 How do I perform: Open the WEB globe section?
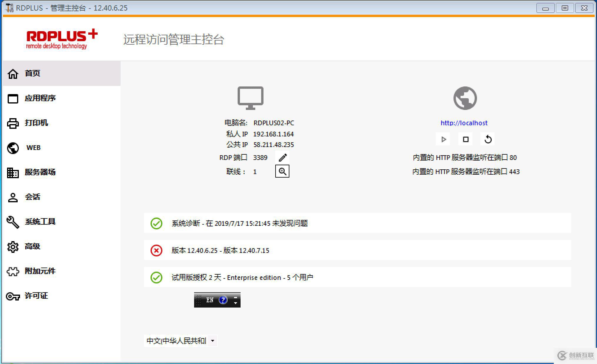[x=33, y=148]
